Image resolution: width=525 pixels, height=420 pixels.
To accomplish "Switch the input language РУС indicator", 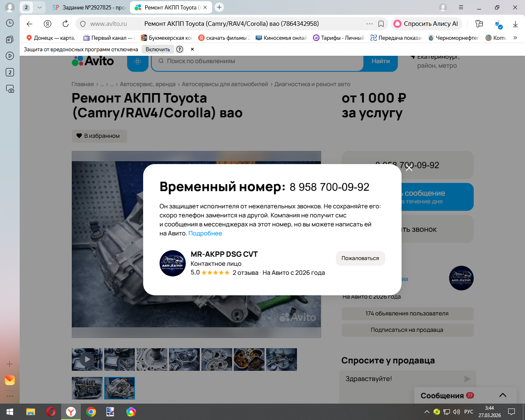I will point(469,412).
